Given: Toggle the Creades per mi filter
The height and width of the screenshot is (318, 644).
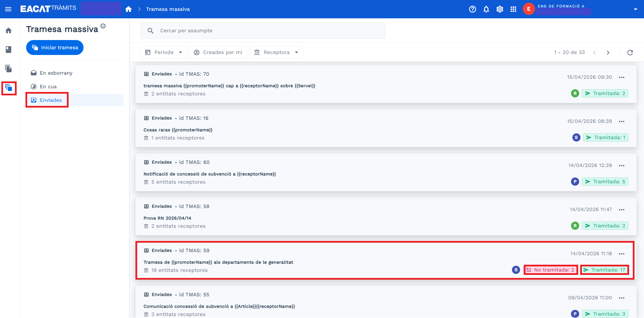Looking at the screenshot, I should point(218,52).
